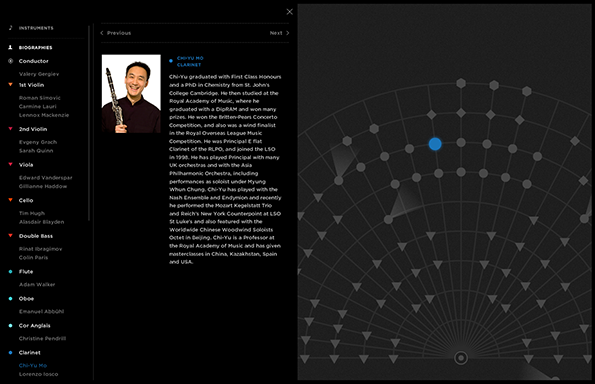Click Chi-Yu Mo's portrait photo
This screenshot has width=595, height=384.
tap(131, 94)
